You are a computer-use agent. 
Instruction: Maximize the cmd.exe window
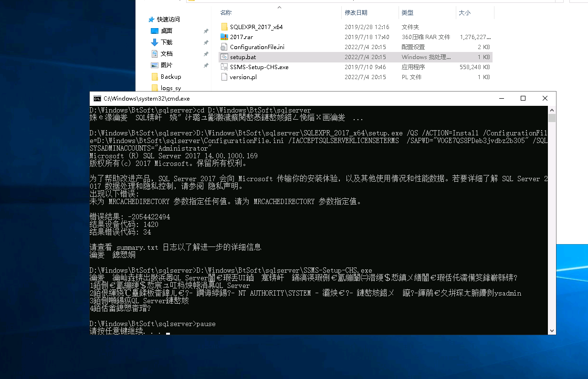(x=523, y=98)
